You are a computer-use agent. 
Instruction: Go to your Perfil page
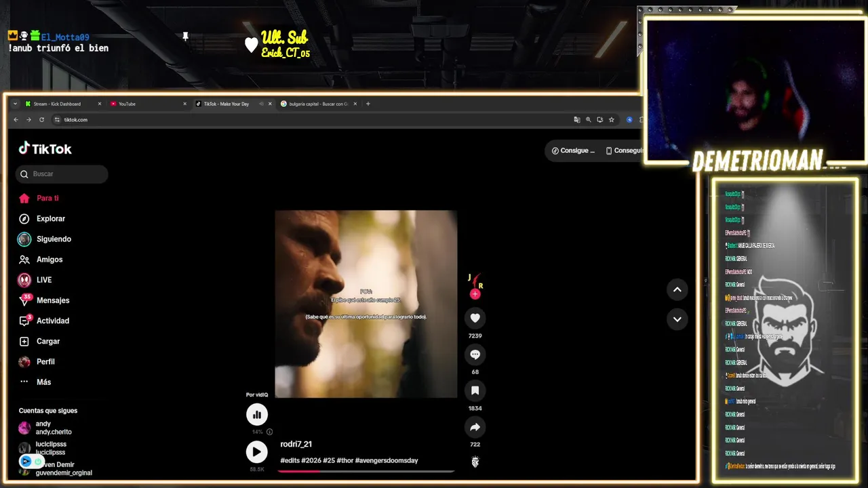(x=37, y=361)
